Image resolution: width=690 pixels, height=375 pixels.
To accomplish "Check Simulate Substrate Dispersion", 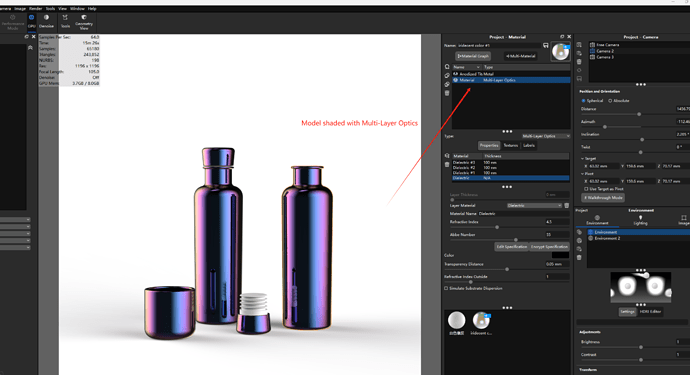I will (x=446, y=288).
